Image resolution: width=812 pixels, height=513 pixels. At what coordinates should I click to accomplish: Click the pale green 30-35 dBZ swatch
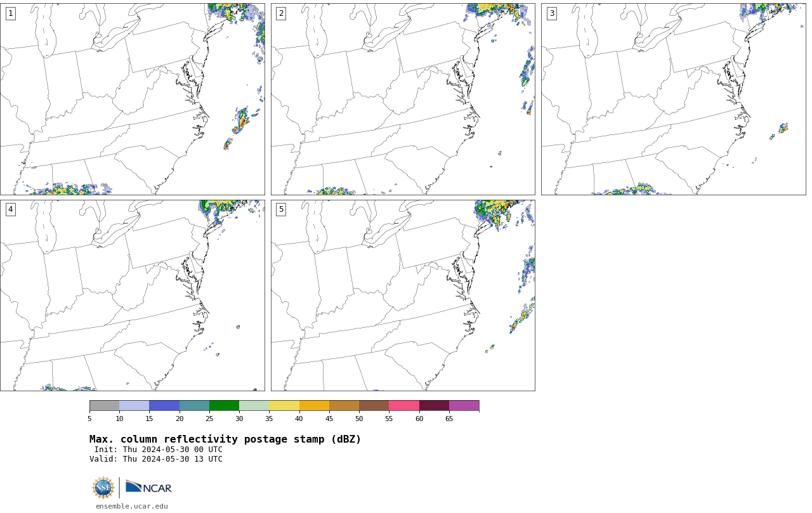click(x=254, y=406)
